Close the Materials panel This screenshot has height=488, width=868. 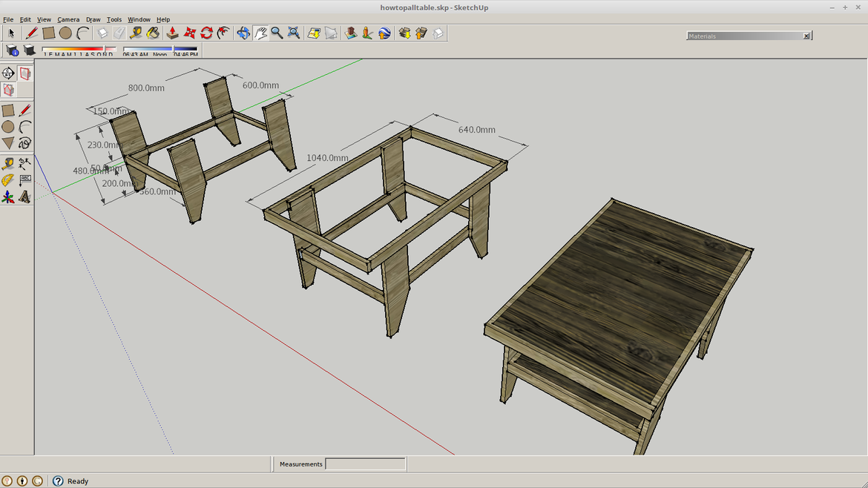tap(806, 36)
